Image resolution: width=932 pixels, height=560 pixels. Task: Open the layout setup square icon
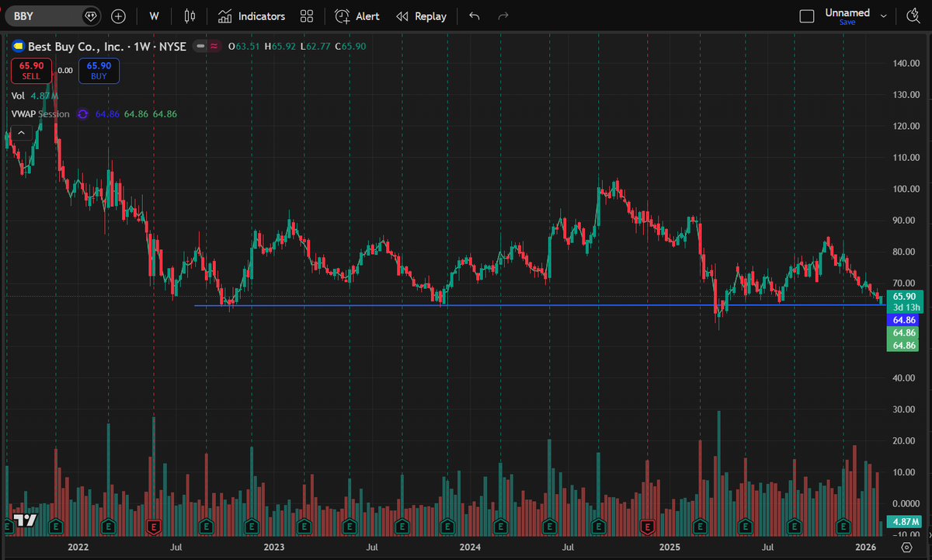pyautogui.click(x=807, y=16)
